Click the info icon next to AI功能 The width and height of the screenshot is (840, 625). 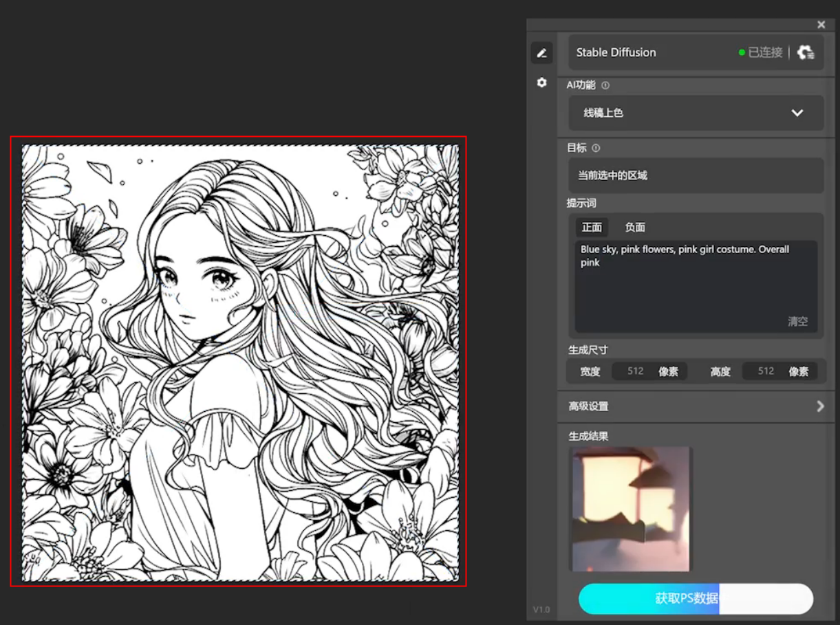point(605,86)
